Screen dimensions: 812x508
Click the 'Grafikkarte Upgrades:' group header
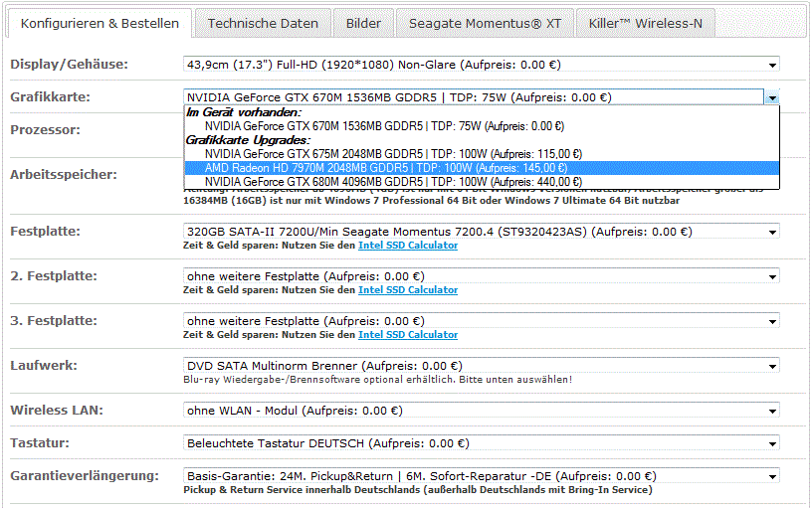(x=248, y=140)
